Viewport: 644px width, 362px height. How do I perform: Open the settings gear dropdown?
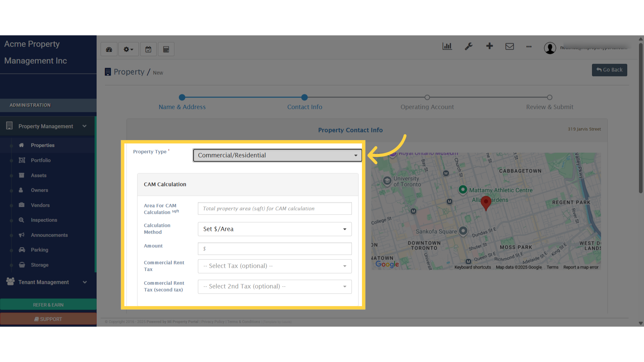pyautogui.click(x=128, y=49)
